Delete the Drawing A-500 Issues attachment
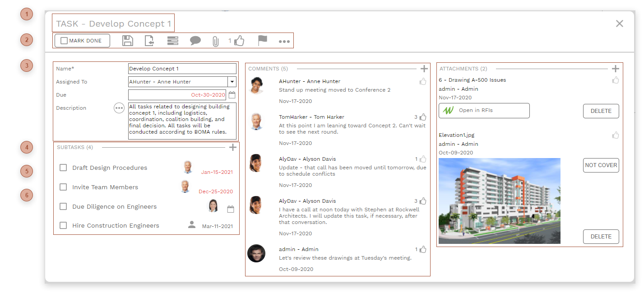The width and height of the screenshot is (644, 294). pyautogui.click(x=601, y=111)
